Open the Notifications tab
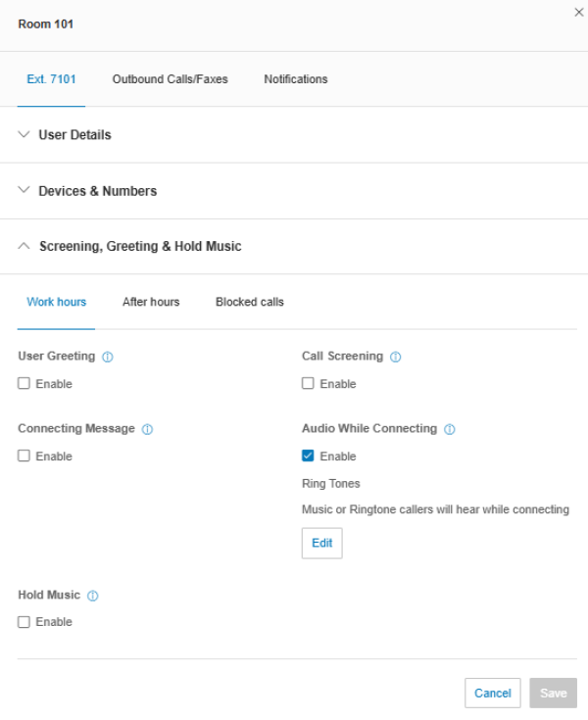The image size is (588, 720). (295, 79)
